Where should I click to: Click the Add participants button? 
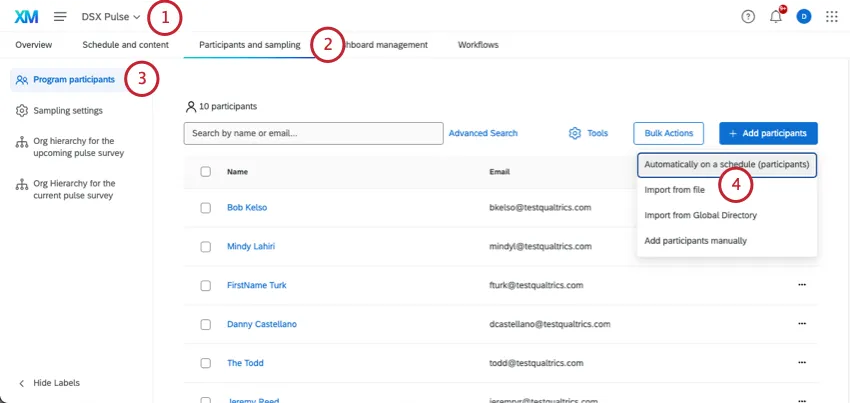point(768,133)
